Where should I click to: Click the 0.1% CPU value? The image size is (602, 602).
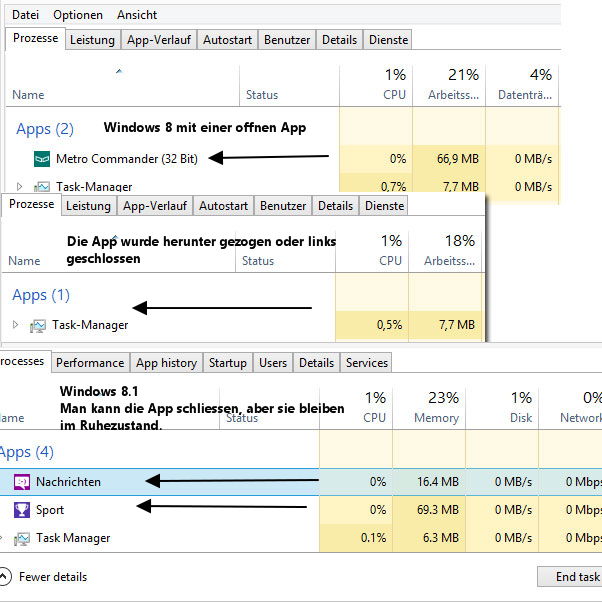pyautogui.click(x=373, y=538)
